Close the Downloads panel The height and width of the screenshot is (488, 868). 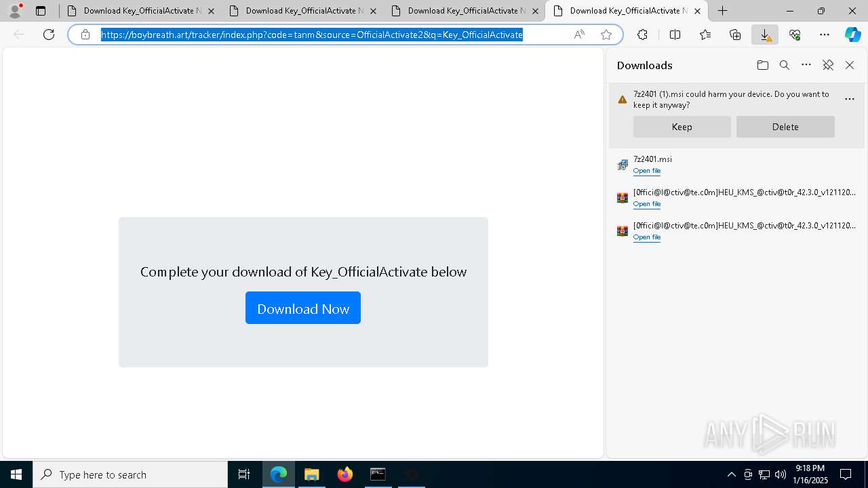point(850,65)
